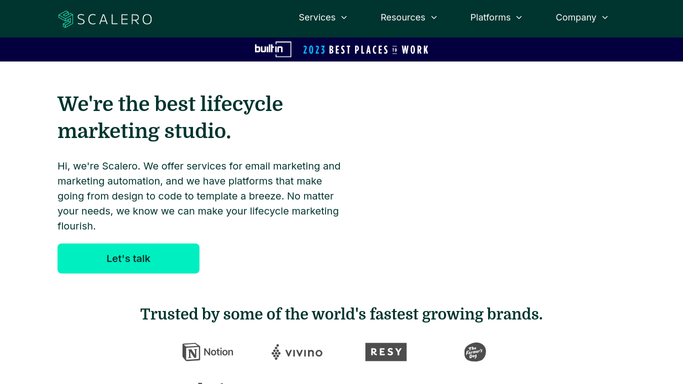The image size is (683, 384).
Task: Expand the Company chevron arrow
Action: [x=605, y=18]
